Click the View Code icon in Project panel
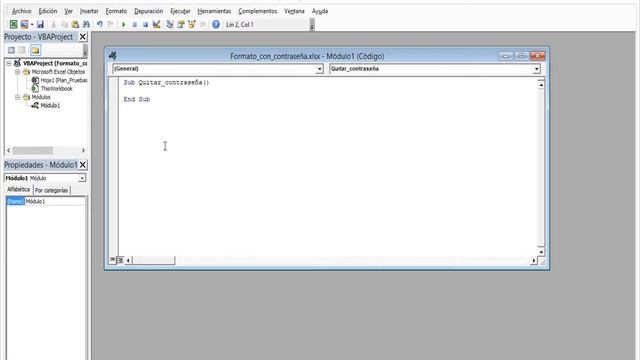 11,50
